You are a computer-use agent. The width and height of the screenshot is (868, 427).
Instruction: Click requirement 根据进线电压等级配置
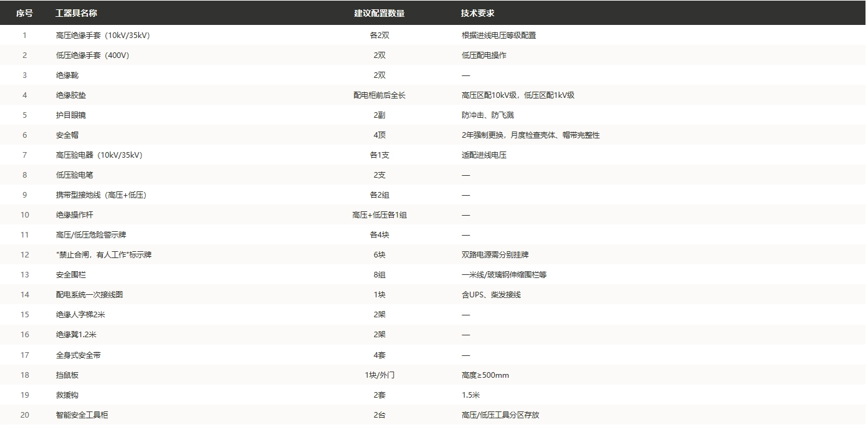(498, 36)
